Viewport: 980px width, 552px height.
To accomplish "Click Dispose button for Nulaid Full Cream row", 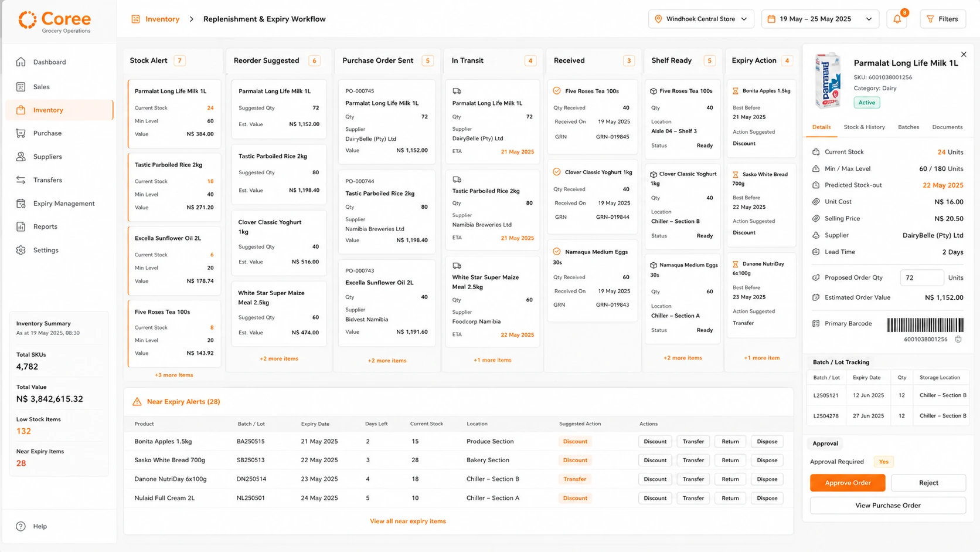I will pos(767,498).
